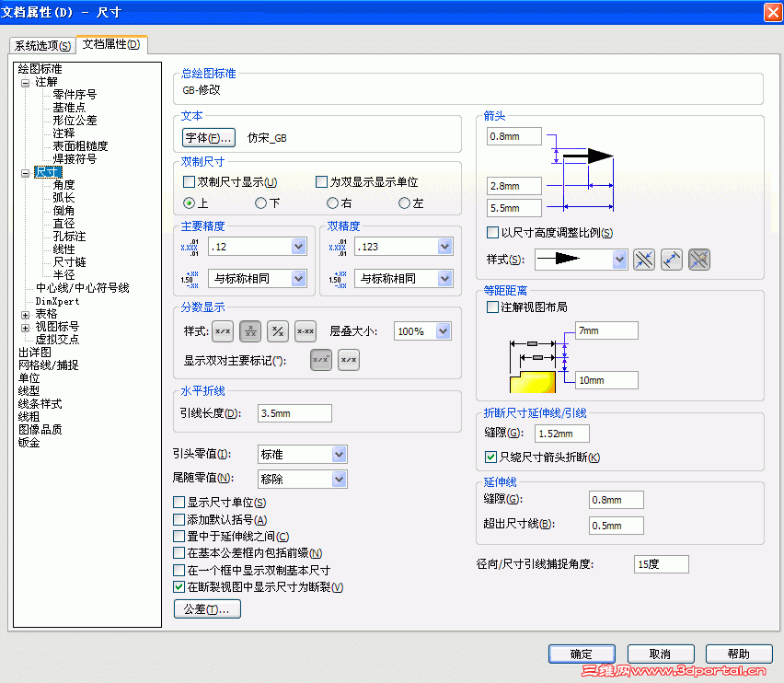Enable 显示尺寸单位 checkbox
784x683 pixels.
(179, 502)
